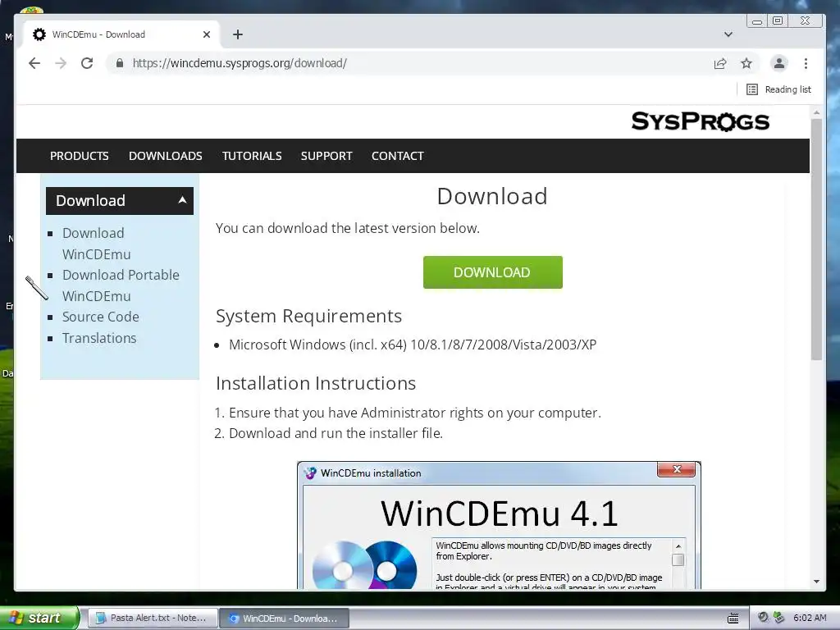This screenshot has height=630, width=840.
Task: Open the tab search dropdown chevron
Action: 728,34
